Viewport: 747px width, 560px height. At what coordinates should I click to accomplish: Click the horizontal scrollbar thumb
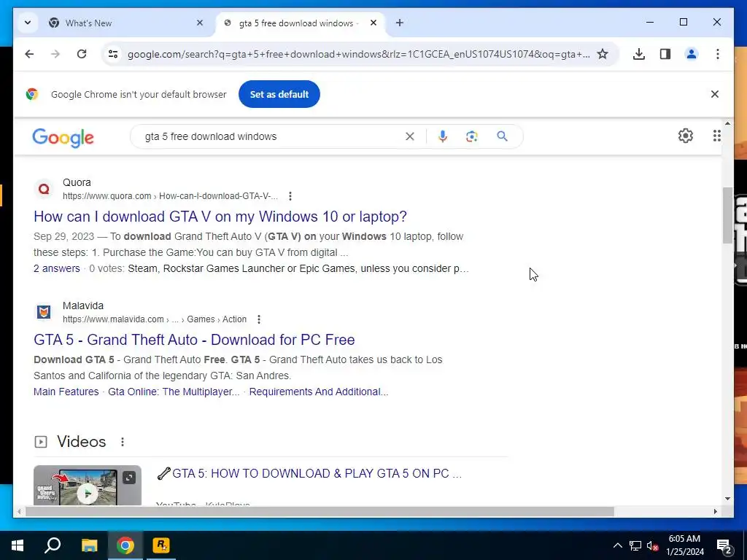tap(320, 512)
